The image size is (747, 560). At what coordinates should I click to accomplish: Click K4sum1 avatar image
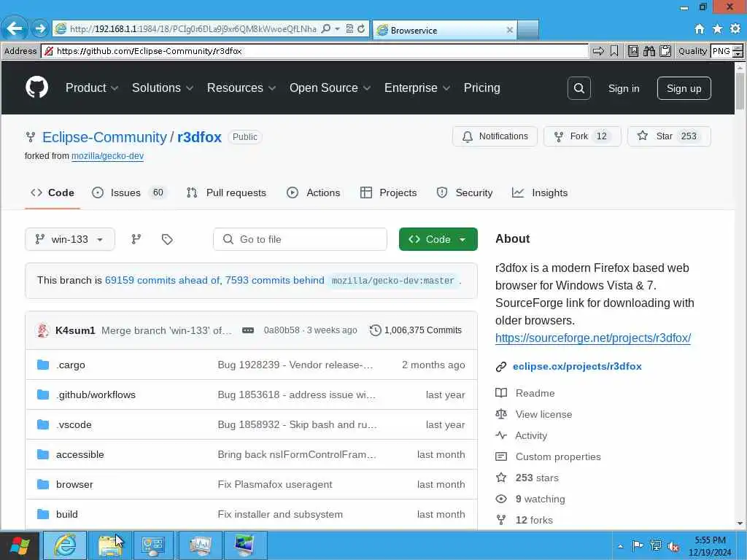tap(43, 330)
